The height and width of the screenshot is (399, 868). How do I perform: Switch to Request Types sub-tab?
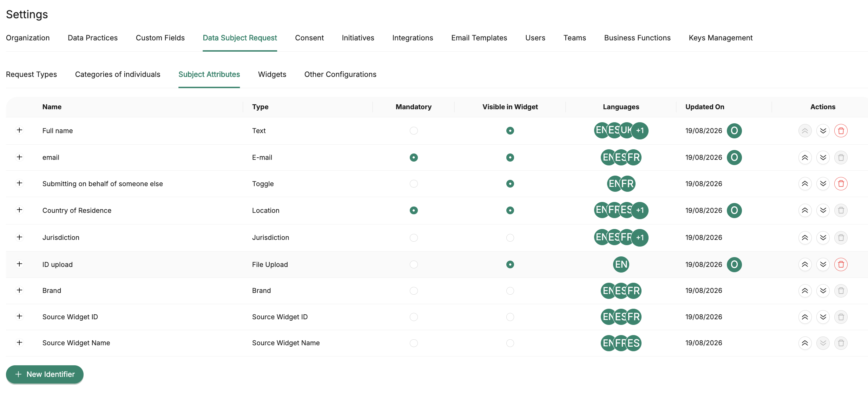click(x=31, y=74)
